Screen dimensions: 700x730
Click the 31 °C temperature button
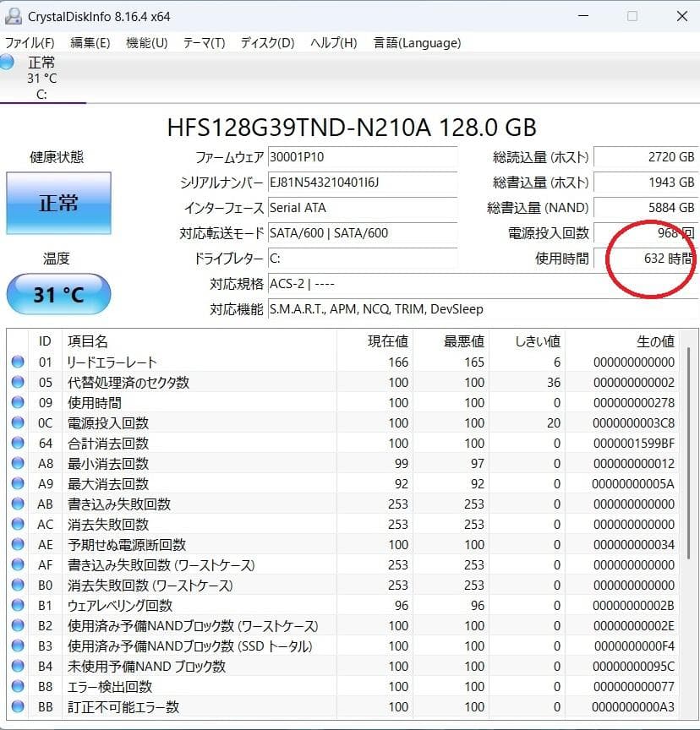coord(57,294)
